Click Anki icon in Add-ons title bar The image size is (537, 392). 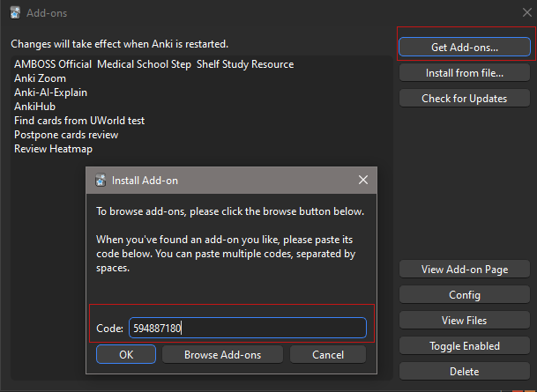15,12
